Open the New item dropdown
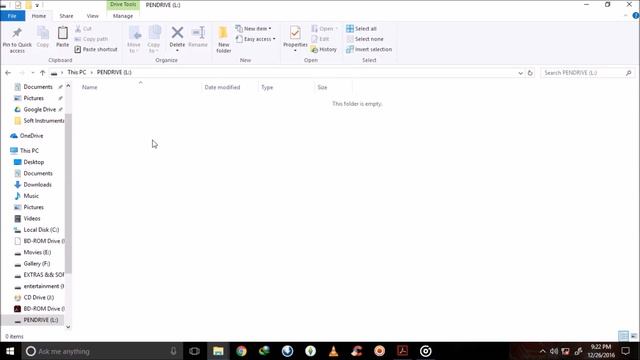 pyautogui.click(x=253, y=29)
